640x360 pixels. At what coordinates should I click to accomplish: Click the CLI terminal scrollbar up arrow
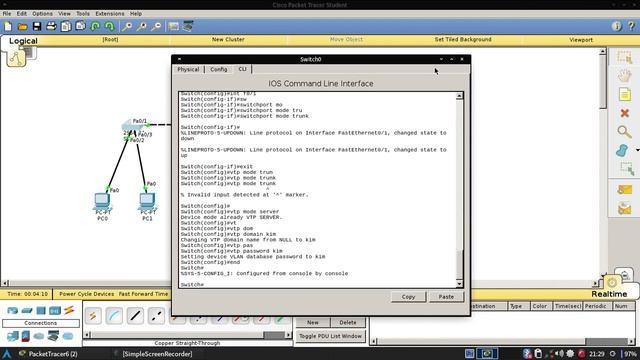pos(459,96)
